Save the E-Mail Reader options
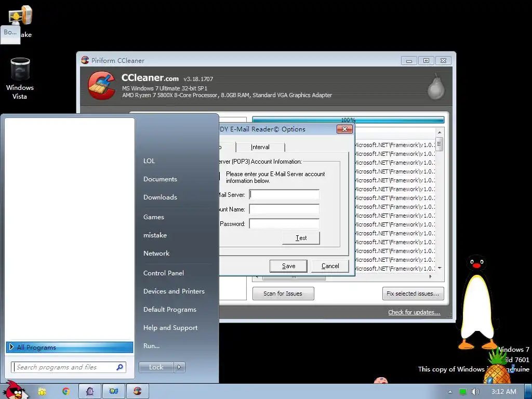This screenshot has width=532, height=399. coord(288,266)
